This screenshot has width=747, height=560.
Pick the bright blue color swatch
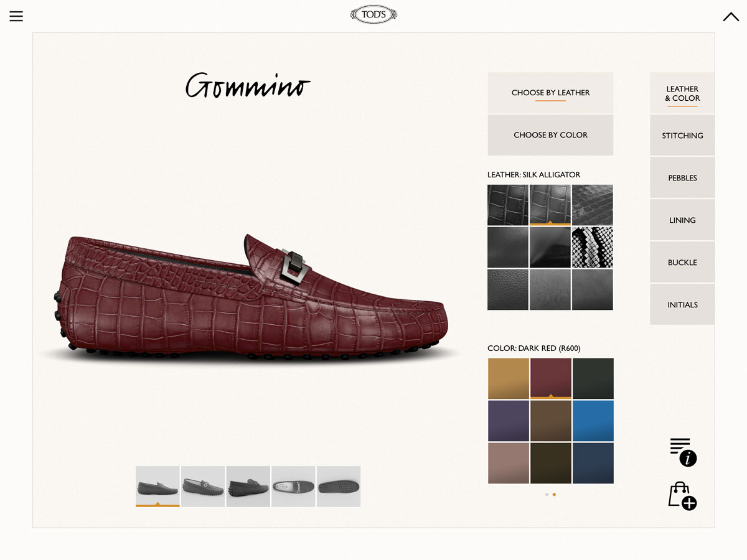tap(593, 421)
